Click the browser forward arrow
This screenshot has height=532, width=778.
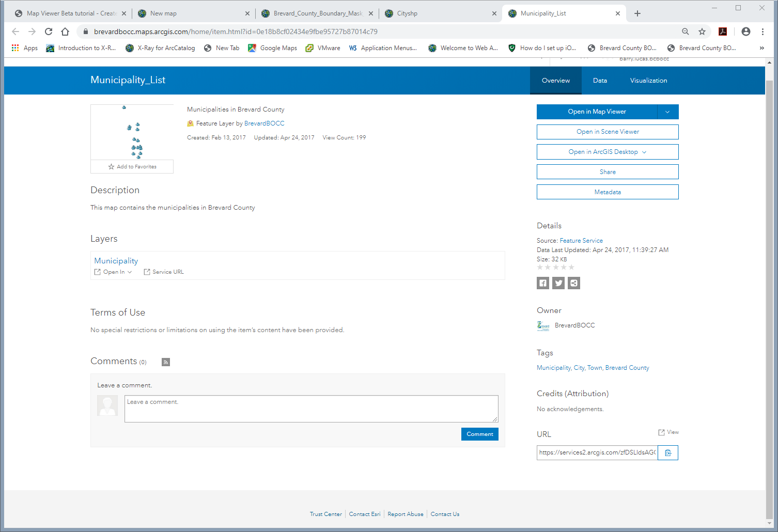pos(32,32)
